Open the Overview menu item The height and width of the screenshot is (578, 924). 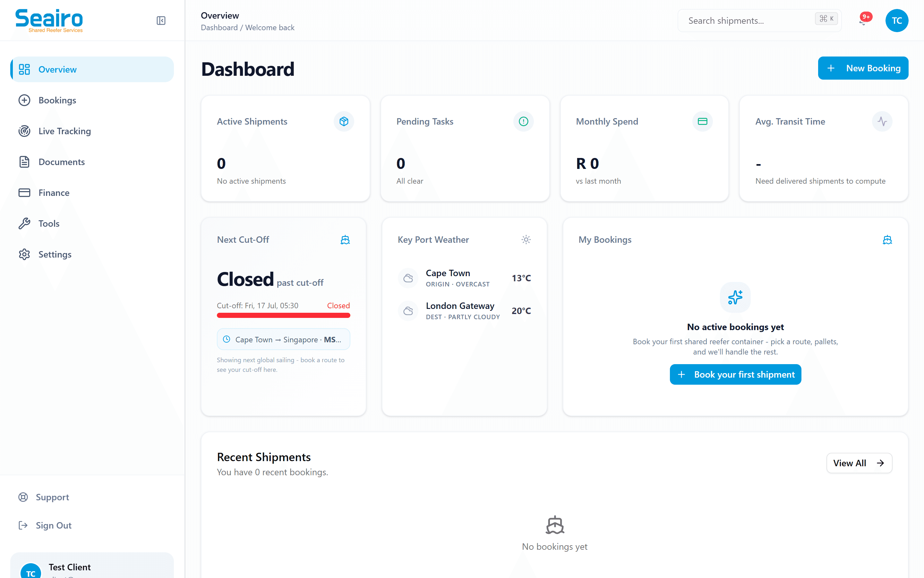92,69
